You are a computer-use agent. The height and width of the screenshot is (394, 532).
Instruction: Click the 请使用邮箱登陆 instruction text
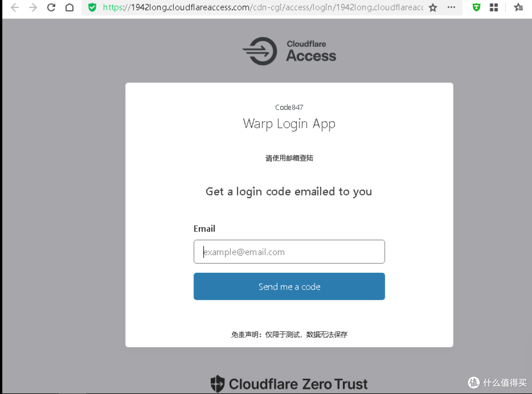tap(289, 158)
